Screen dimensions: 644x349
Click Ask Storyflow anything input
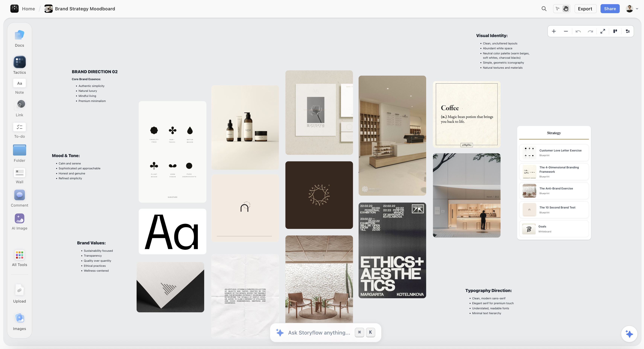click(319, 332)
